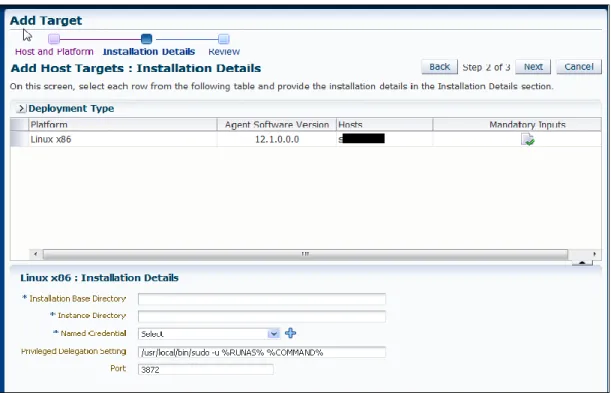Click the redacted host name cell
The image size is (611, 393).
point(385,139)
